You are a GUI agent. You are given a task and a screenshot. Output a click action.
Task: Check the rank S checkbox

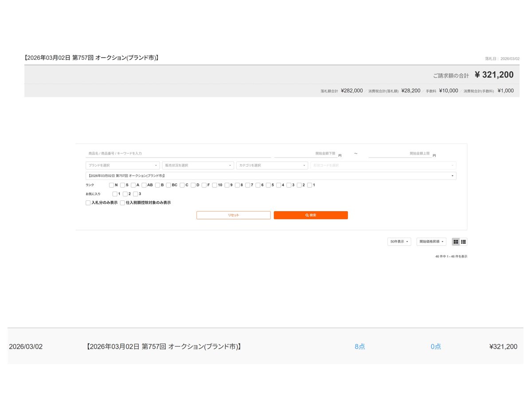[x=123, y=185]
